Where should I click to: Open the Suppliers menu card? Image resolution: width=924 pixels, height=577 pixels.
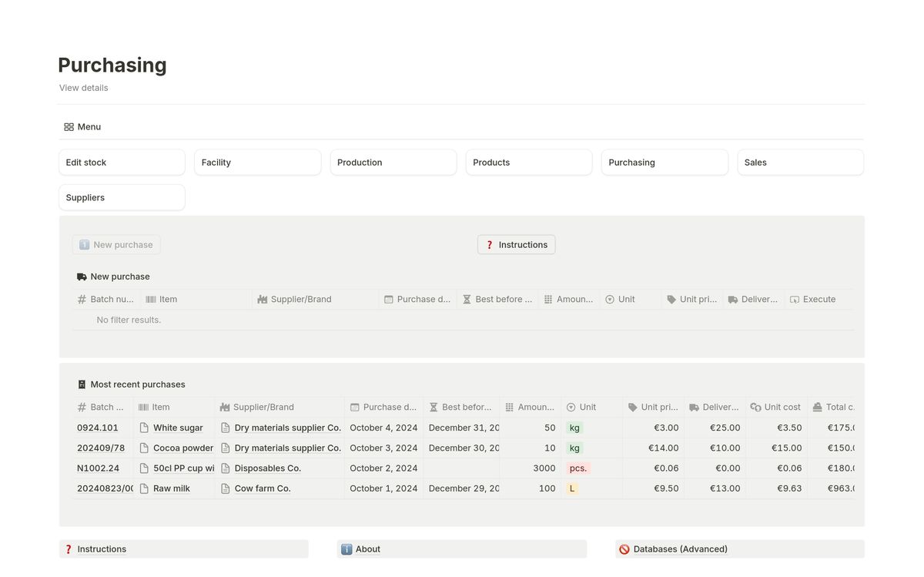point(122,198)
